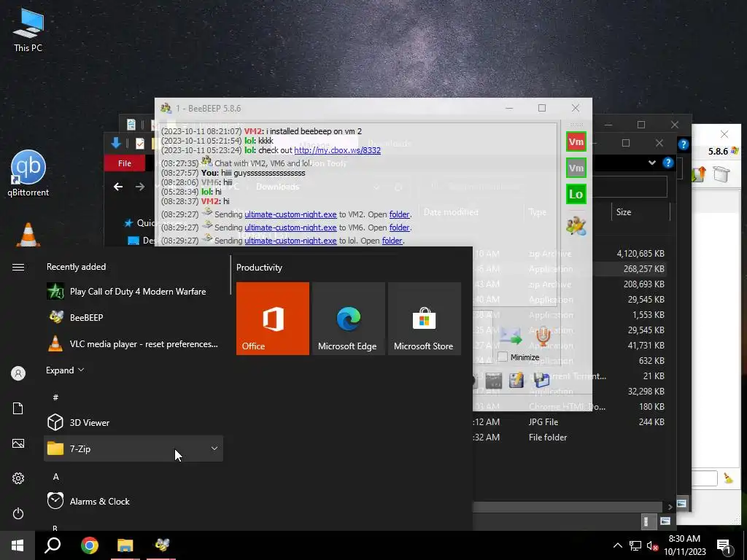Switch Explorer to large thumbnails view icon

(x=665, y=521)
